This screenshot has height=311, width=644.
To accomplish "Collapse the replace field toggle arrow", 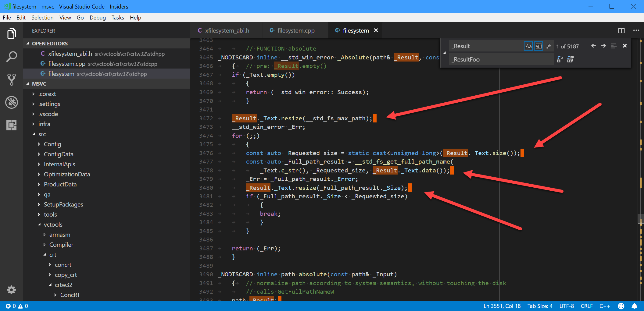I will [x=445, y=53].
